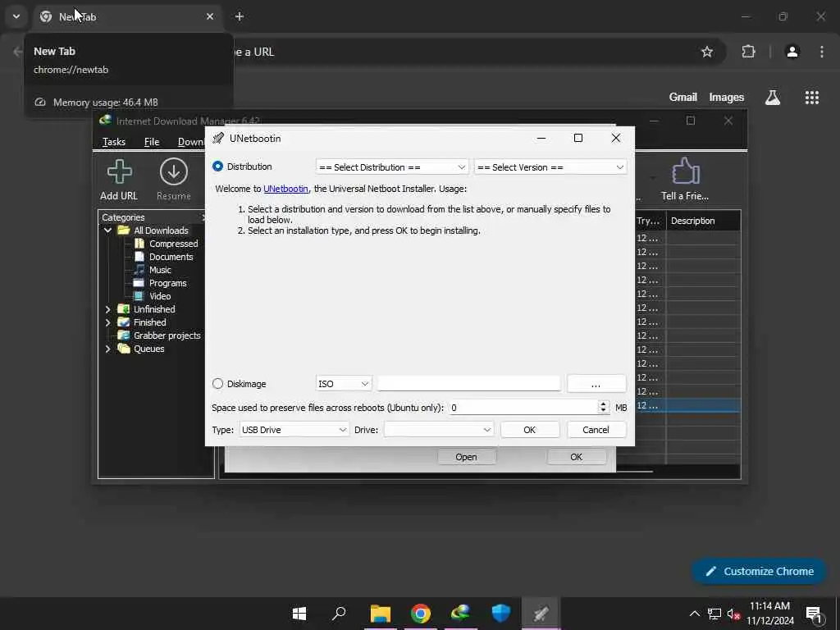Browse for disk image with ... button
This screenshot has width=840, height=630.
(596, 384)
